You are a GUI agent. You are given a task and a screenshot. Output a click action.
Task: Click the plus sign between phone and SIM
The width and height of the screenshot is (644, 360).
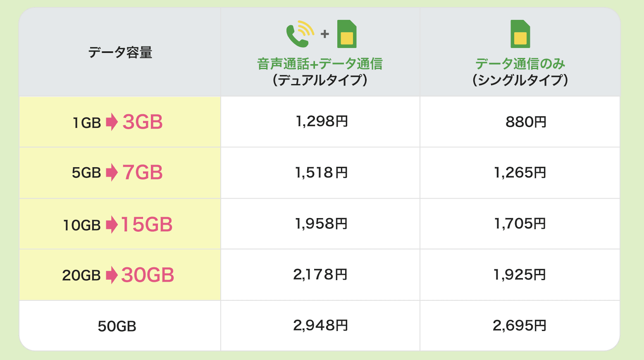click(325, 34)
